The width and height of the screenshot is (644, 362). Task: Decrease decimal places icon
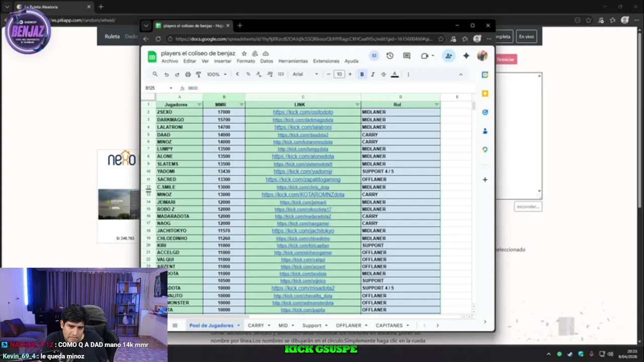pos(259,74)
